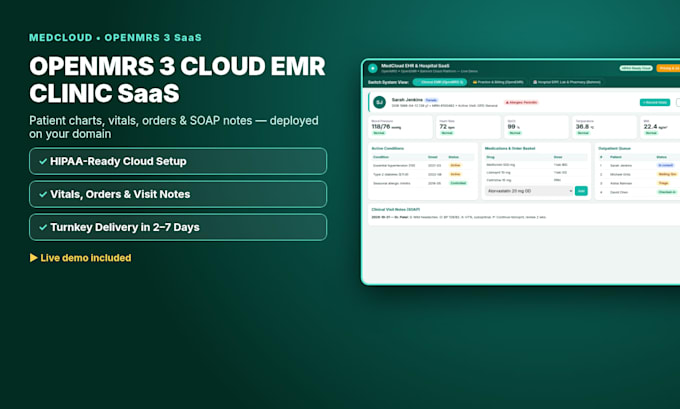The width and height of the screenshot is (680, 409).
Task: Click the MedCloud round logo icon
Action: [373, 68]
